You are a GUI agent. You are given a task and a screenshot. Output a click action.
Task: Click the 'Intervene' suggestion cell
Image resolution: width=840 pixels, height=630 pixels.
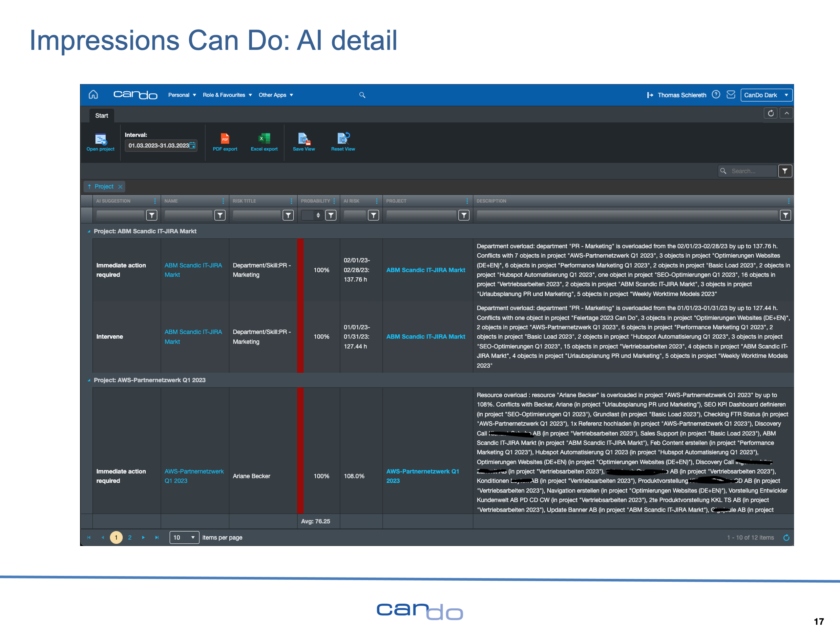pyautogui.click(x=126, y=337)
